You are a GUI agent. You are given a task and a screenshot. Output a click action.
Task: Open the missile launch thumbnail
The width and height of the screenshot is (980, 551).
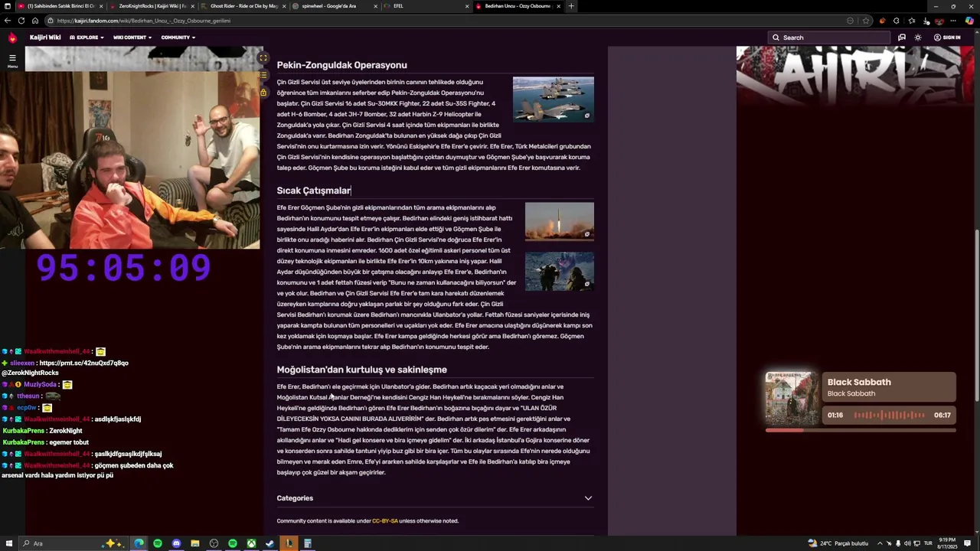coord(559,221)
